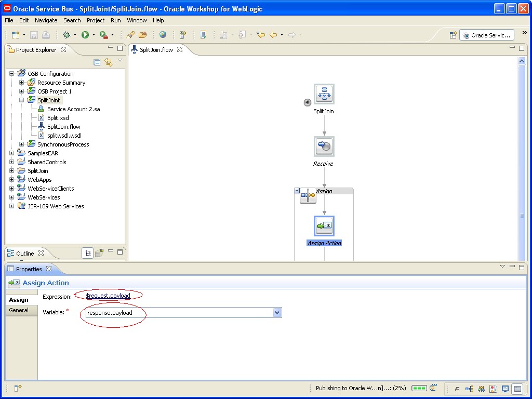Viewport: 532px width, 399px height.
Task: Click the restore windows icon in status bar
Action: [457, 389]
